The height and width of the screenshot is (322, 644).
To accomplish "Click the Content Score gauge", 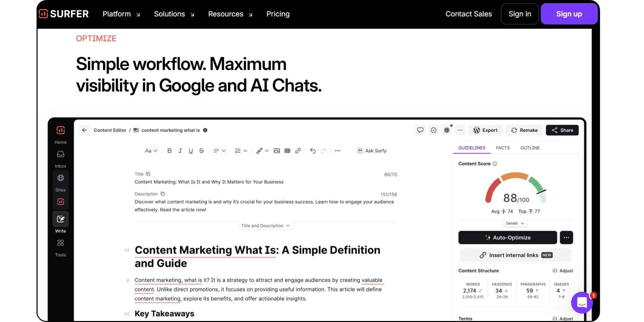I will (x=516, y=188).
